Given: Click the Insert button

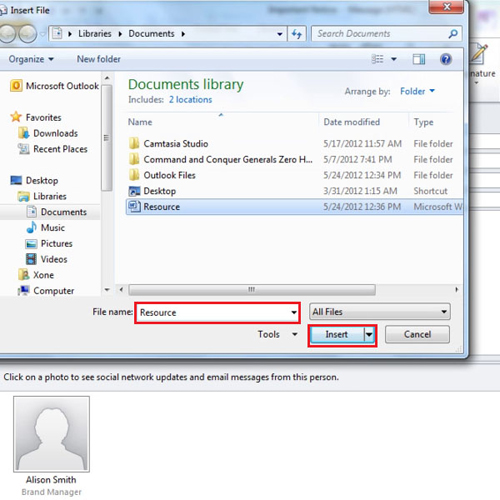Looking at the screenshot, I should tap(337, 334).
